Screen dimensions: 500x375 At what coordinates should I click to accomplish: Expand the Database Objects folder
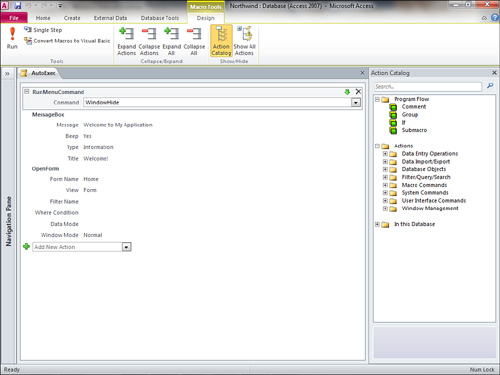[x=385, y=169]
